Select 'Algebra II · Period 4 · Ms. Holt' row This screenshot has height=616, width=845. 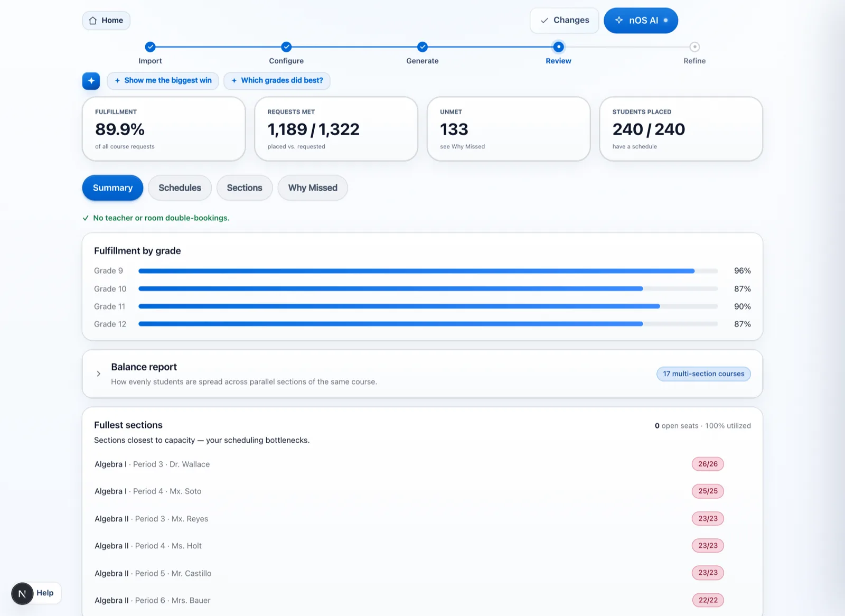pos(422,546)
